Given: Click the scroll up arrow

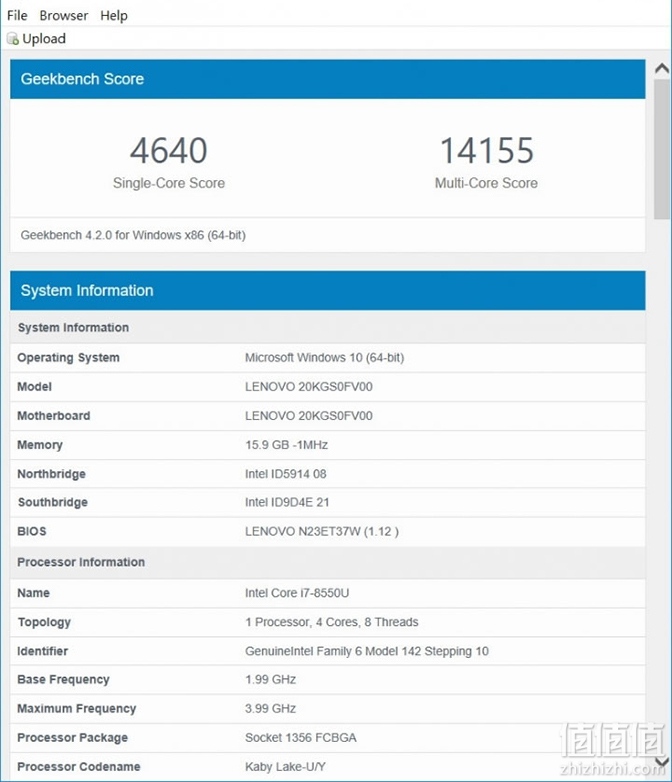Looking at the screenshot, I should pyautogui.click(x=662, y=69).
